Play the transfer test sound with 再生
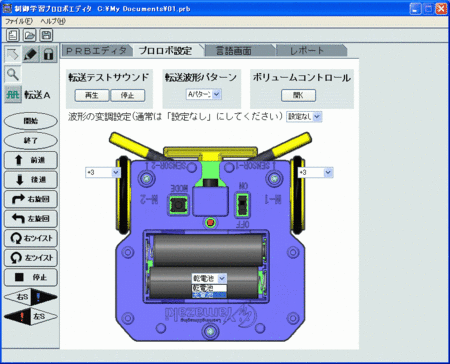 click(92, 95)
